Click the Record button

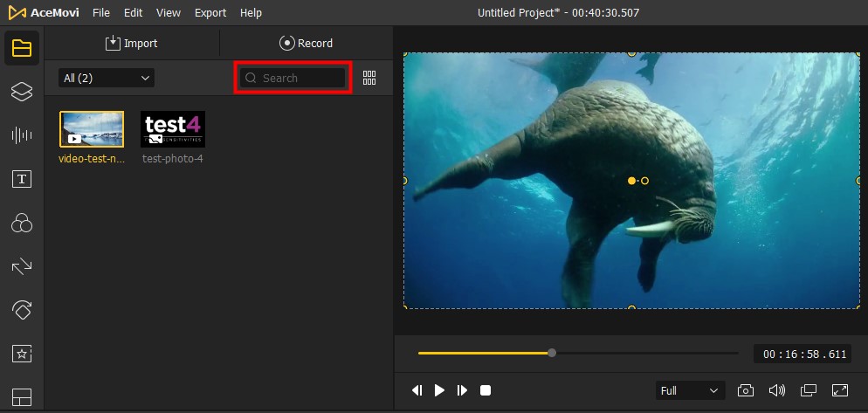tap(306, 43)
